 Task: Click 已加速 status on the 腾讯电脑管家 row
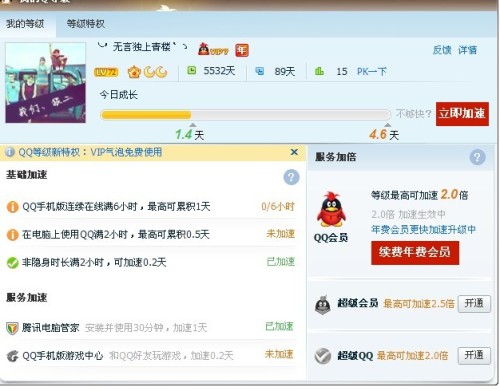point(279,326)
